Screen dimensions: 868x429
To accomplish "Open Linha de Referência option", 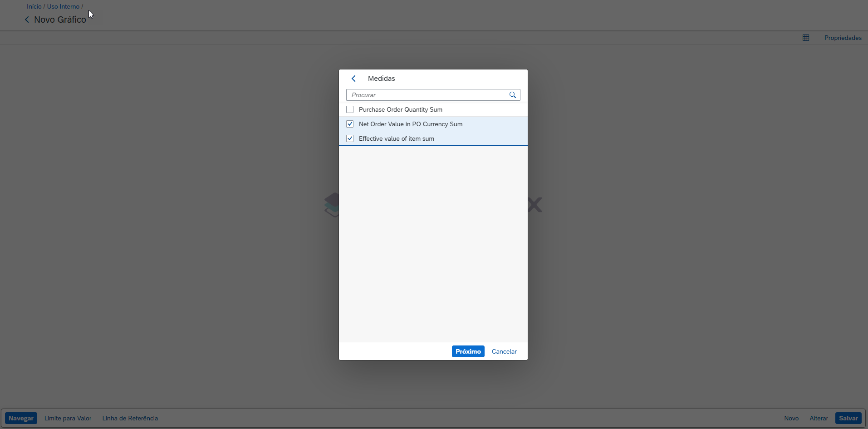I will pyautogui.click(x=130, y=418).
